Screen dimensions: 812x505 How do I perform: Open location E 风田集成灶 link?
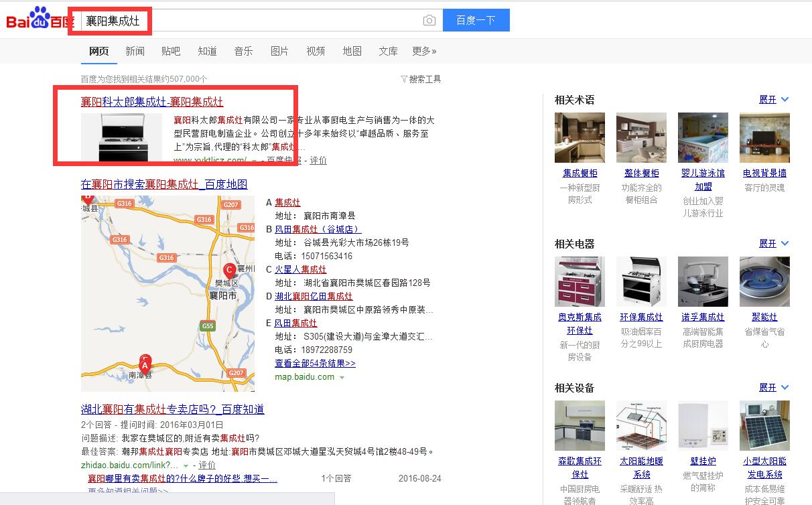(296, 323)
